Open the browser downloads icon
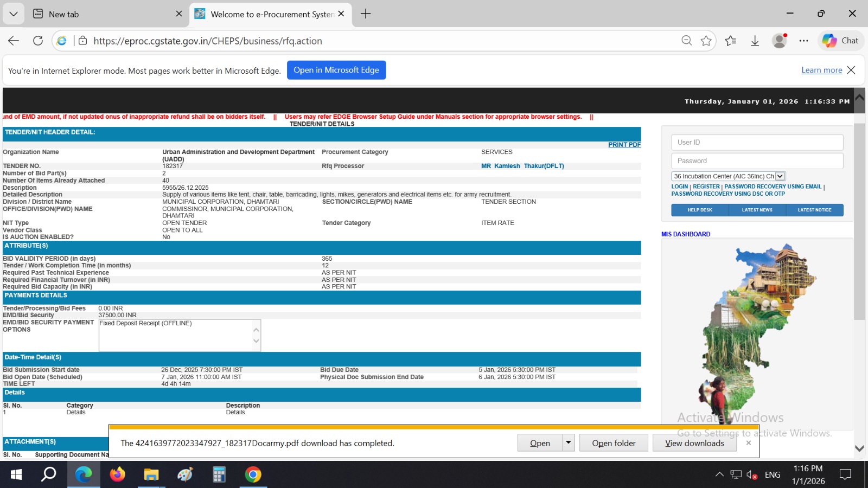868x488 pixels. tap(755, 41)
